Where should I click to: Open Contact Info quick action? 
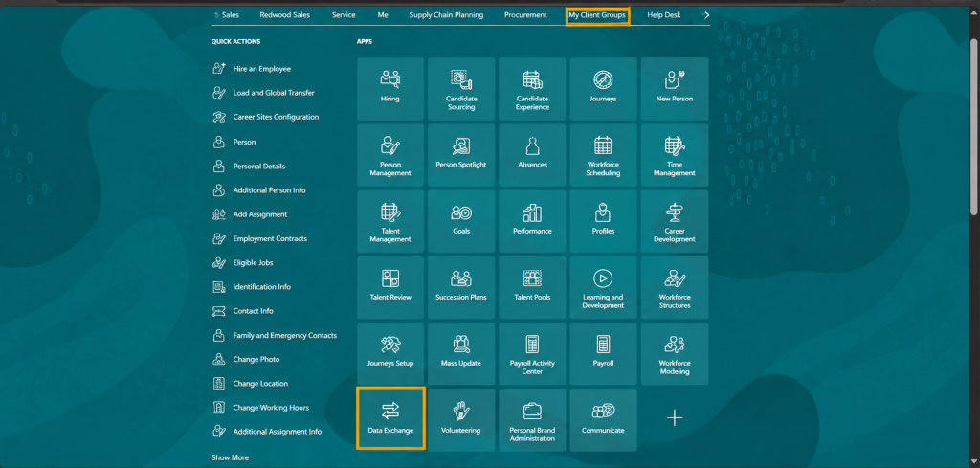coord(243,311)
